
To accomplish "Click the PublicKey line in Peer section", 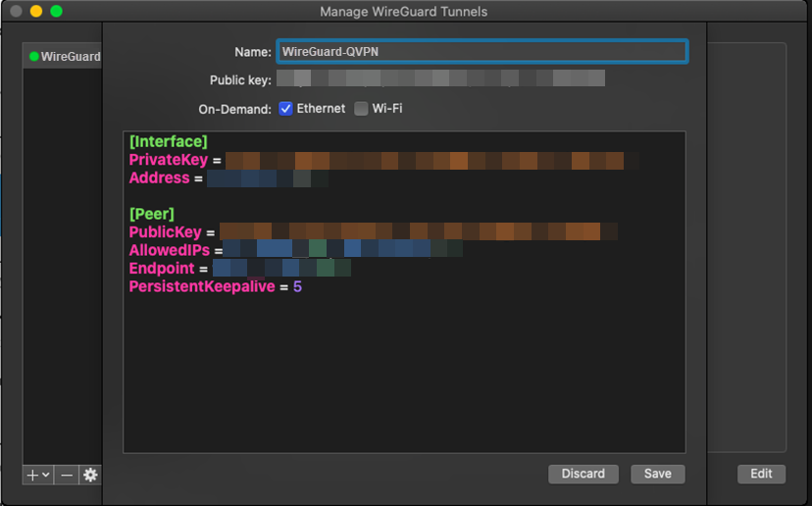I will coord(373,232).
